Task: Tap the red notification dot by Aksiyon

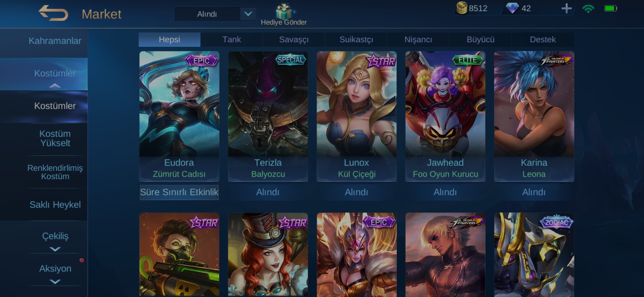Action: 82,260
